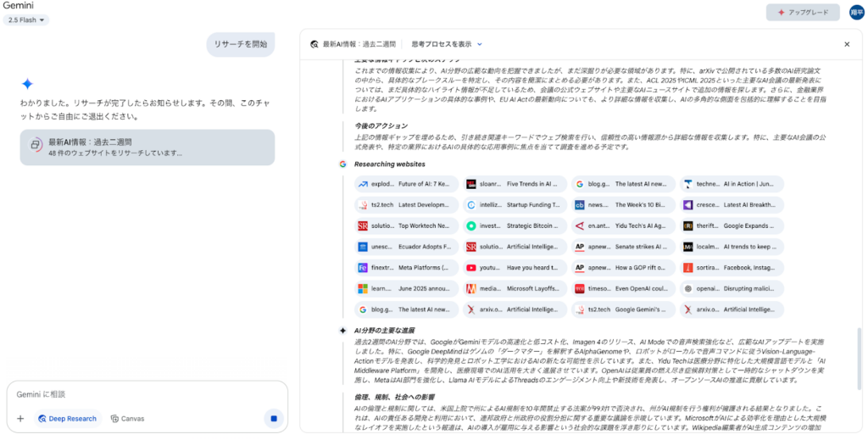Focus the Gemini に相談 prompt input field
Image resolution: width=868 pixels, height=440 pixels.
coord(147,394)
